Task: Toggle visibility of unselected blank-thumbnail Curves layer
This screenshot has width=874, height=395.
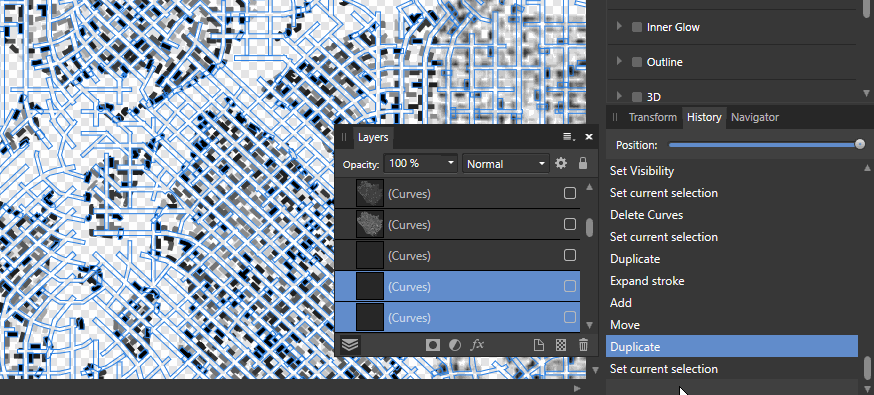Action: tap(570, 255)
